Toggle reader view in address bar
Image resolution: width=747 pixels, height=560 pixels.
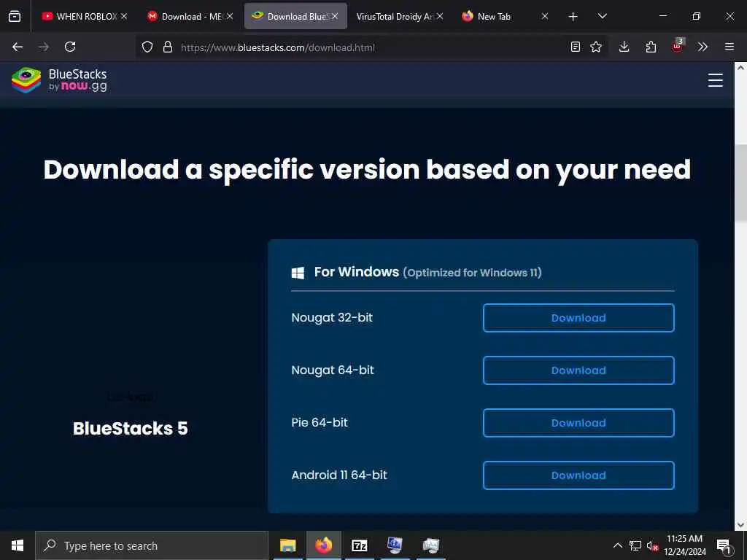coord(576,47)
